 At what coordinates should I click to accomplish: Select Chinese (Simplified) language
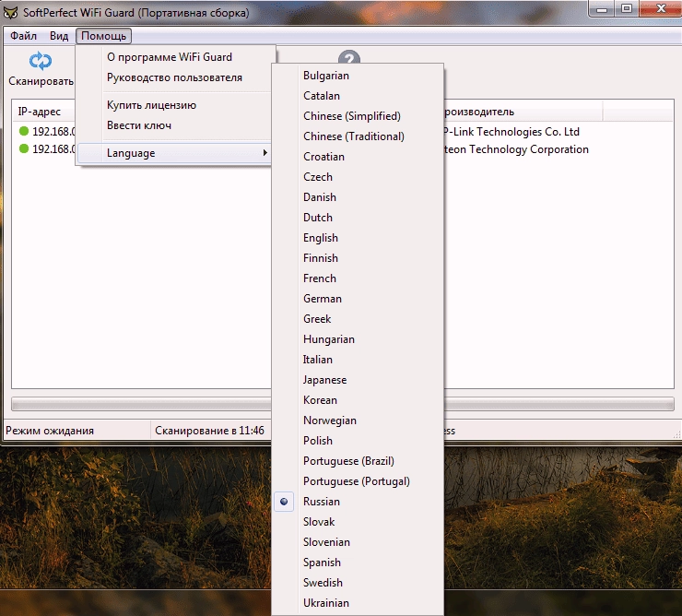pos(358,116)
